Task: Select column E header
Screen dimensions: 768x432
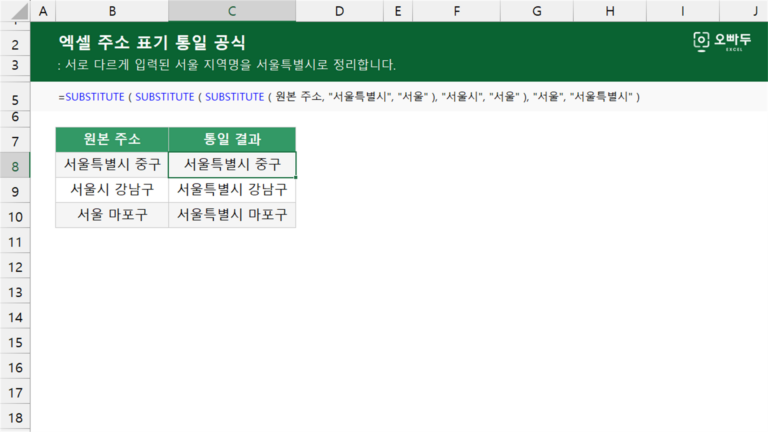Action: [x=398, y=11]
